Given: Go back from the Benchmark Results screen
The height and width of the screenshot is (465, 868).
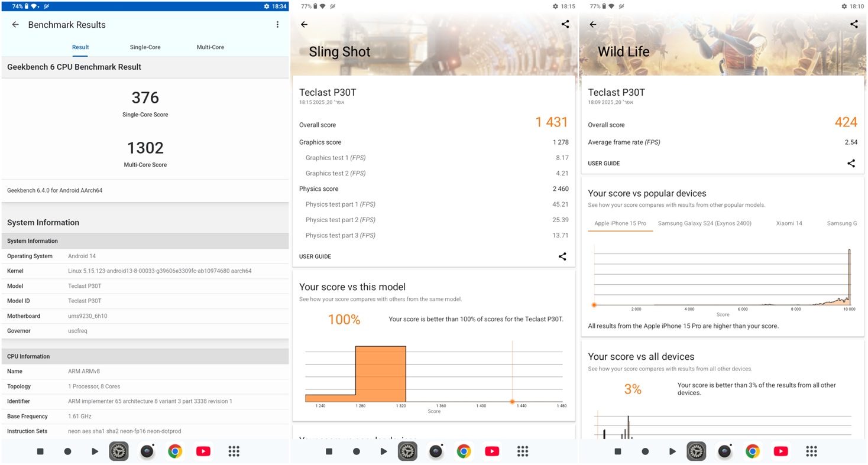Looking at the screenshot, I should (15, 25).
